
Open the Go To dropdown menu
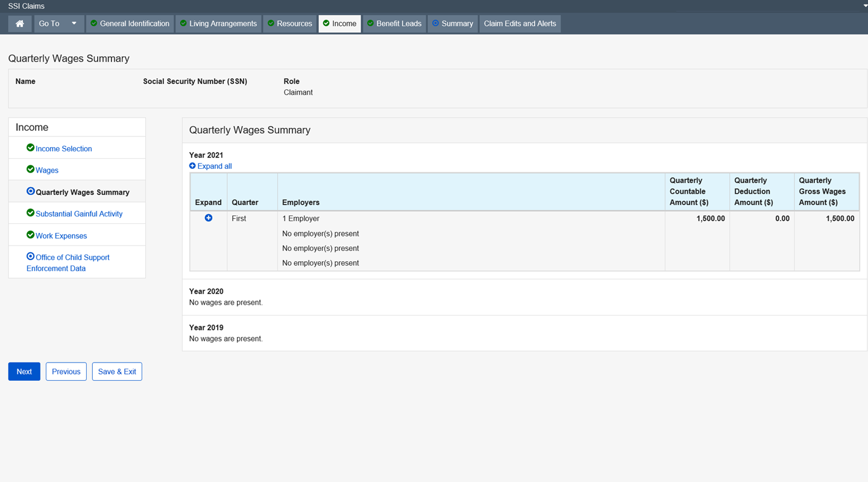pos(58,24)
